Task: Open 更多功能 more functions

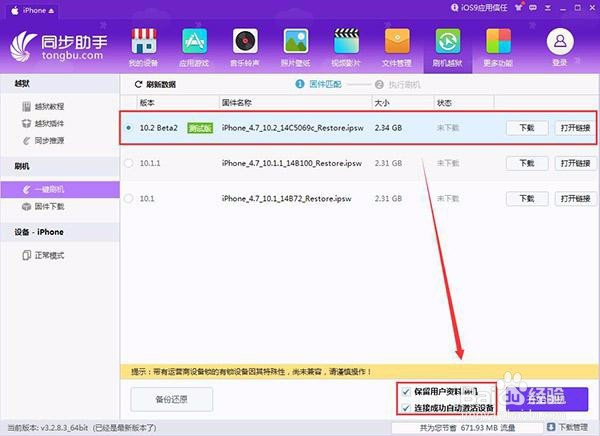Action: pyautogui.click(x=498, y=48)
